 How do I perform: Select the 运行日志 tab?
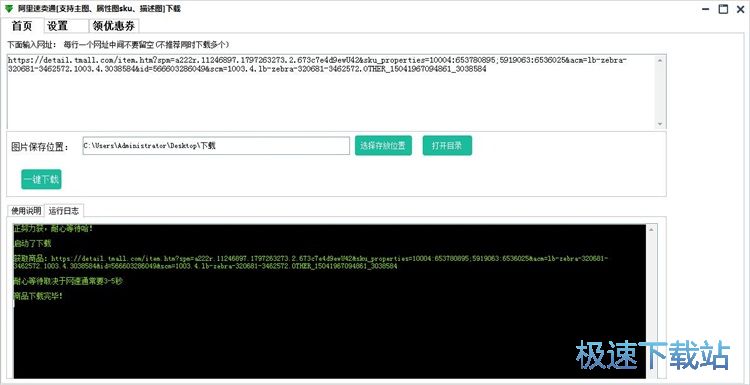point(64,210)
